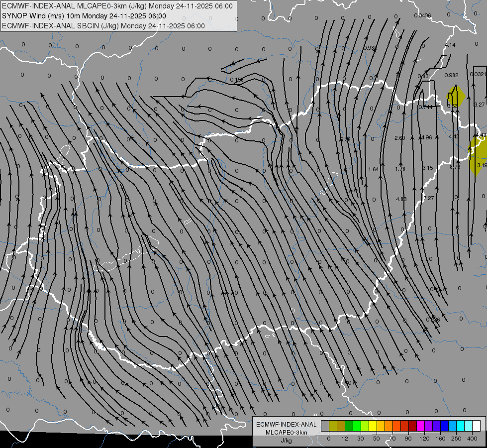Viewport: 487px width, 448px height.
Task: Click the 4.42 map value
Action: 454,137
